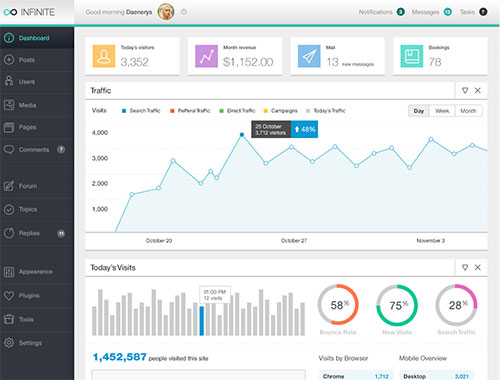Click the orange Today's visitors icon

tap(104, 56)
